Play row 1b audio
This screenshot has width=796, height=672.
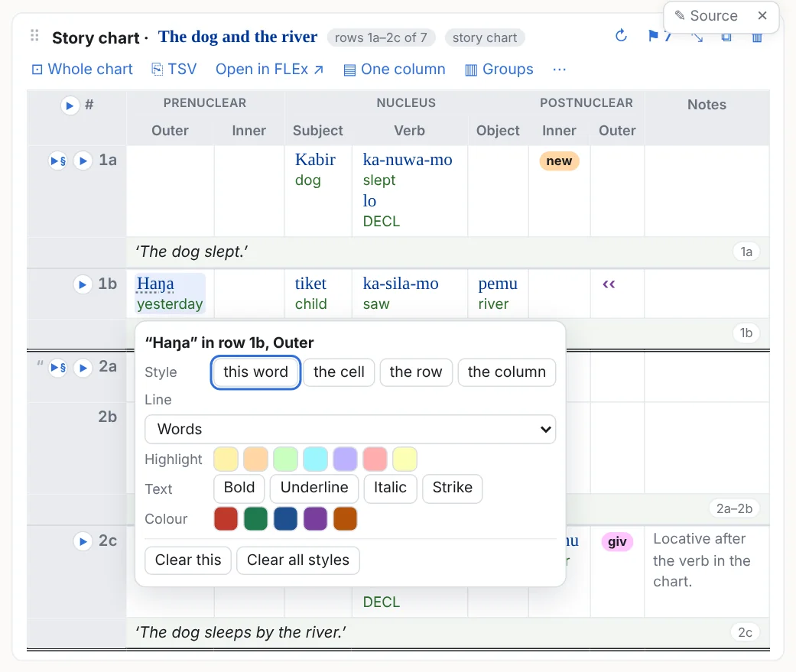83,284
